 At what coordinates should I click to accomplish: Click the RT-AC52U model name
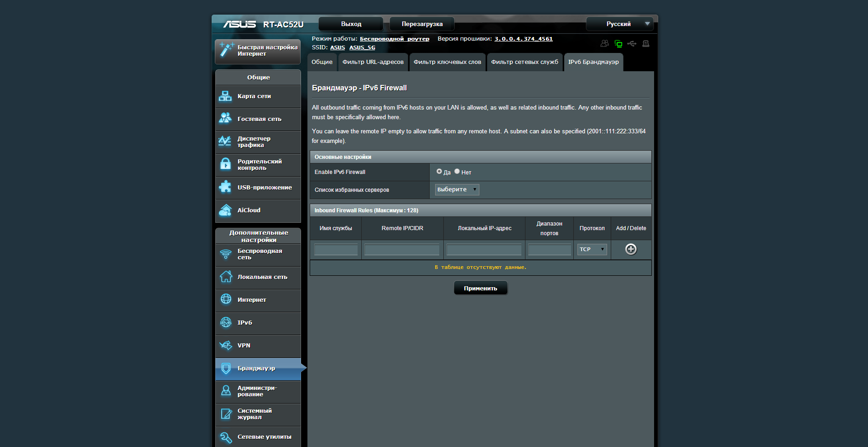pos(283,24)
